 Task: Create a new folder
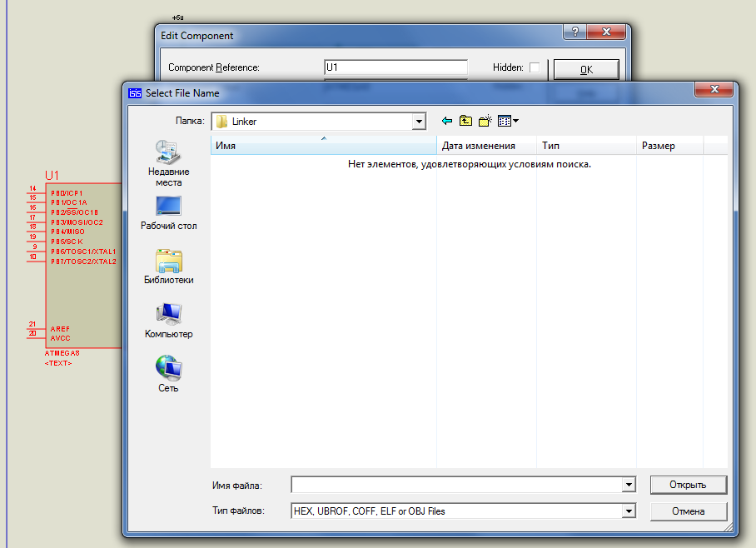coord(485,121)
